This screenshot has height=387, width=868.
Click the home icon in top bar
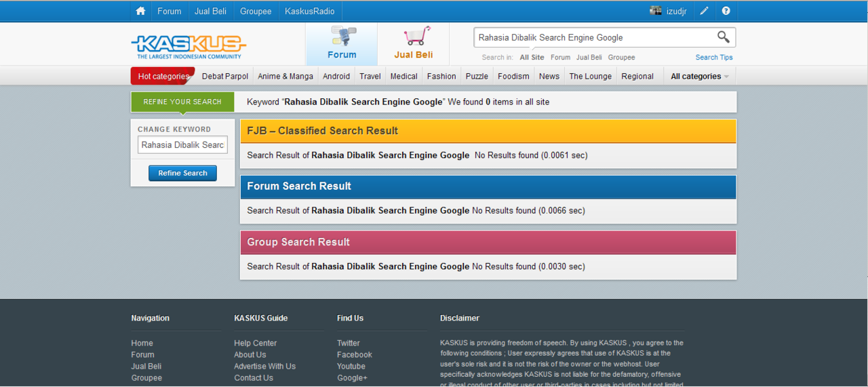[140, 11]
